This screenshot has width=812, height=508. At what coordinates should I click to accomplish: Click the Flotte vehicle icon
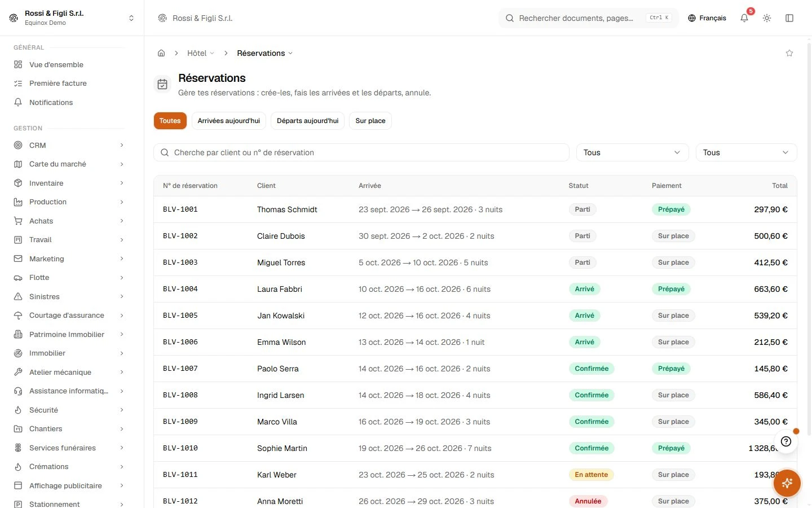coord(18,278)
